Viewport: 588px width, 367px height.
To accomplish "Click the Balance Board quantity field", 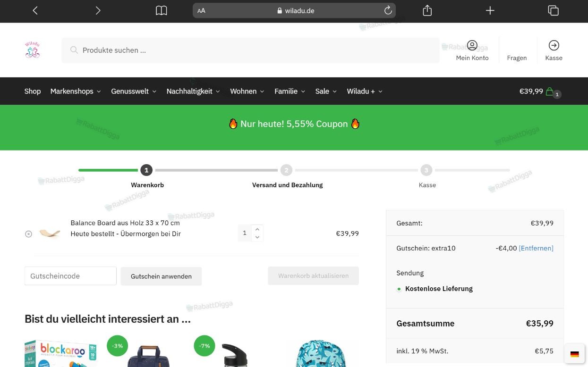I will point(245,233).
